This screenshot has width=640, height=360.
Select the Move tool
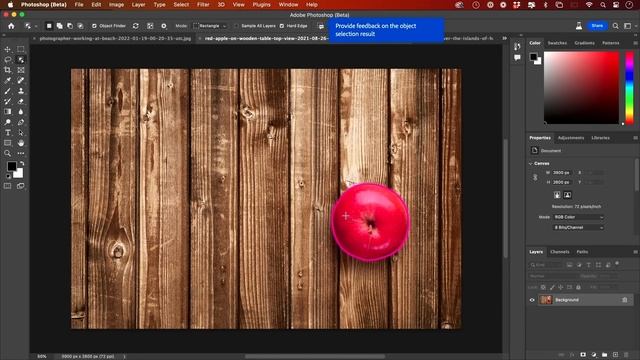point(7,49)
